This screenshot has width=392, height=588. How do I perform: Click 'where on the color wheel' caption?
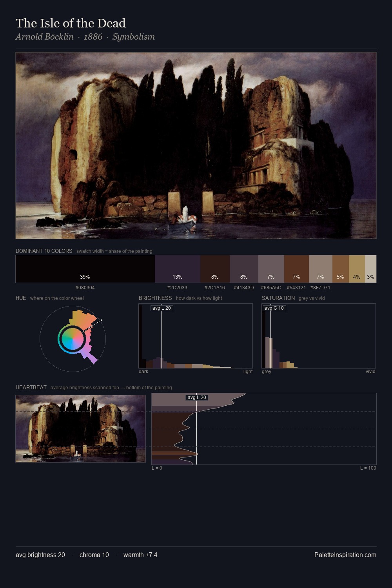tap(57, 298)
